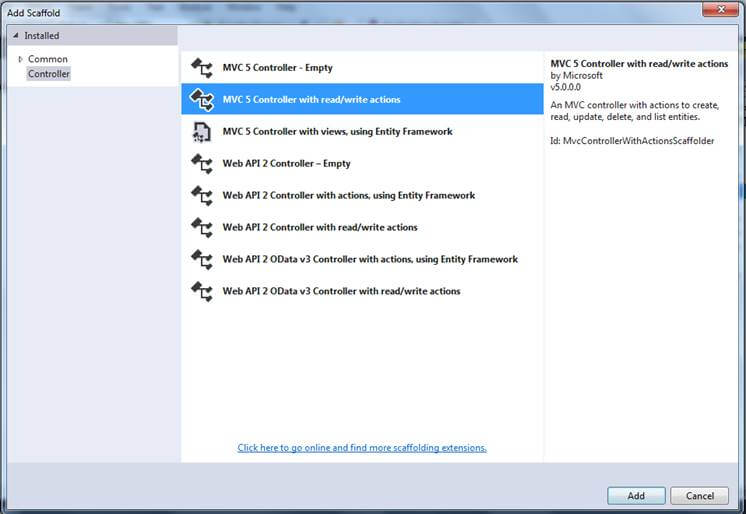Screen dimensions: 746x514
Task: Click the 'by Microsoft' text
Action: (576, 75)
